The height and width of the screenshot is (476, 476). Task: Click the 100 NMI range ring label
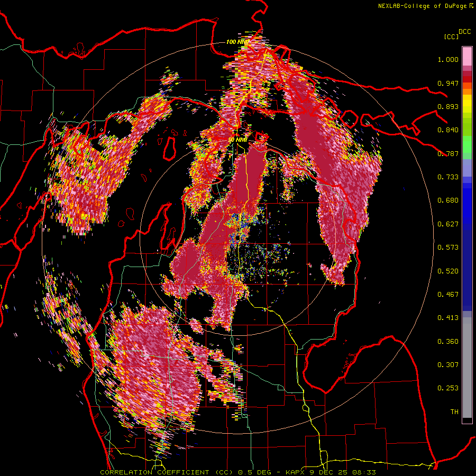coord(237,42)
